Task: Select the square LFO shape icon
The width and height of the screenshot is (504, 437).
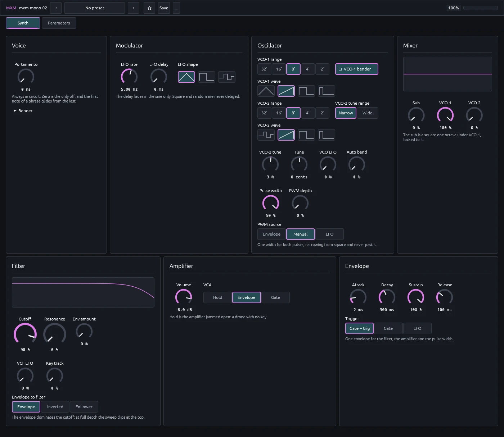Action: pos(207,77)
